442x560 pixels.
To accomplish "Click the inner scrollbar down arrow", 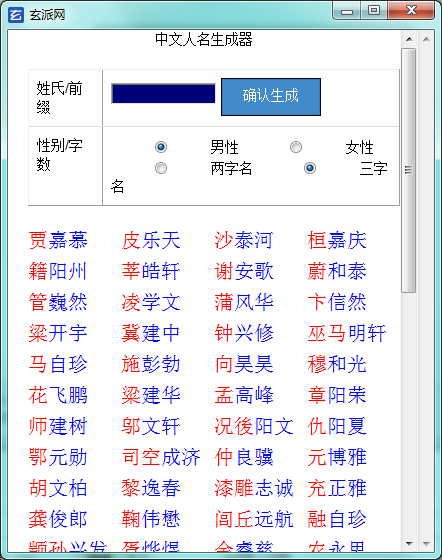I will tap(409, 544).
